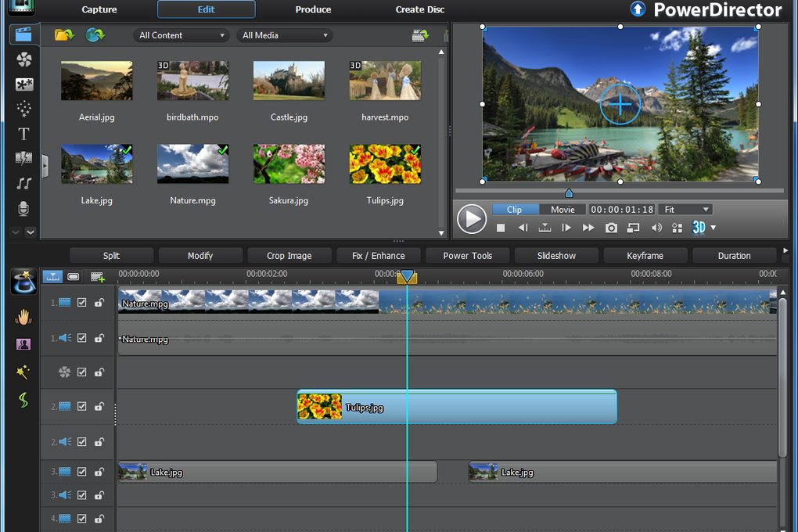Open the All Content dropdown

pos(182,35)
